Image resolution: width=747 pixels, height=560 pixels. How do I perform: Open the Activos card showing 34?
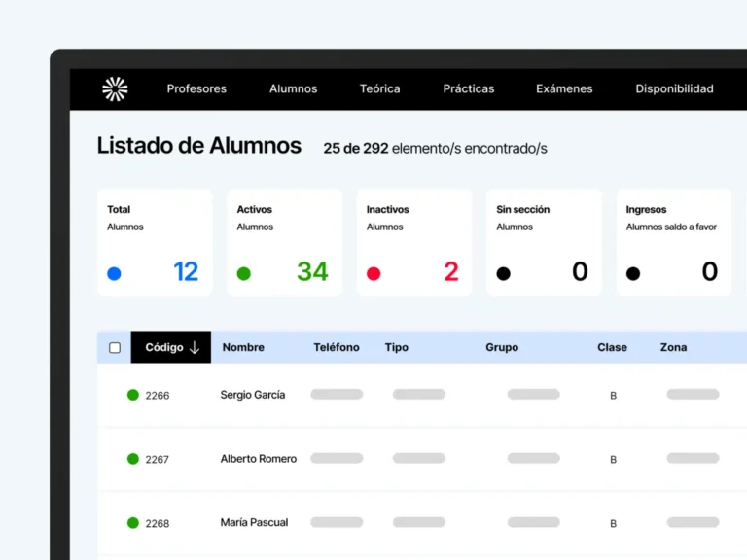pyautogui.click(x=284, y=242)
